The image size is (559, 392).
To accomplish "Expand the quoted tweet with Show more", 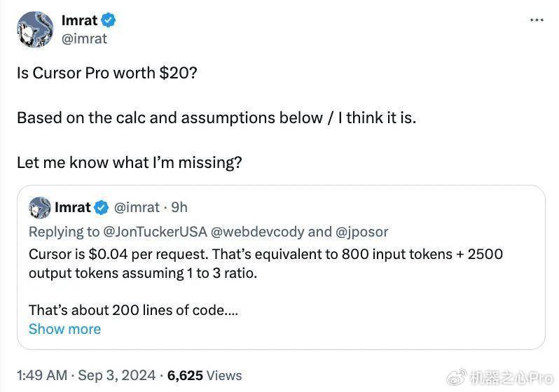I will coord(64,329).
